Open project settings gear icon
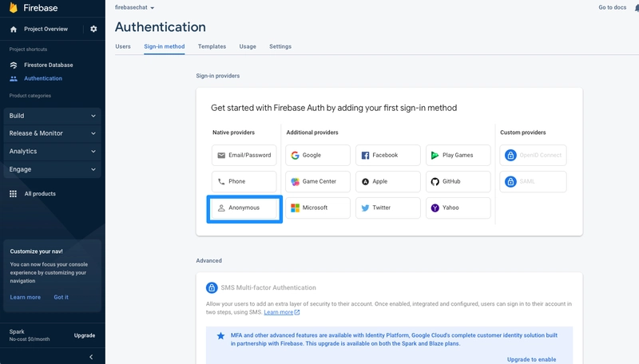The image size is (639, 364). [x=93, y=29]
